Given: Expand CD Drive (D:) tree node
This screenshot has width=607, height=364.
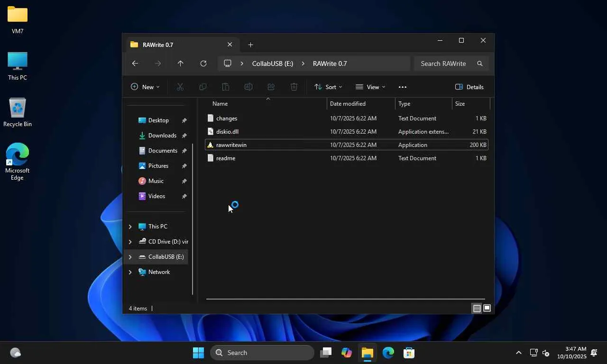Looking at the screenshot, I should click(x=130, y=242).
